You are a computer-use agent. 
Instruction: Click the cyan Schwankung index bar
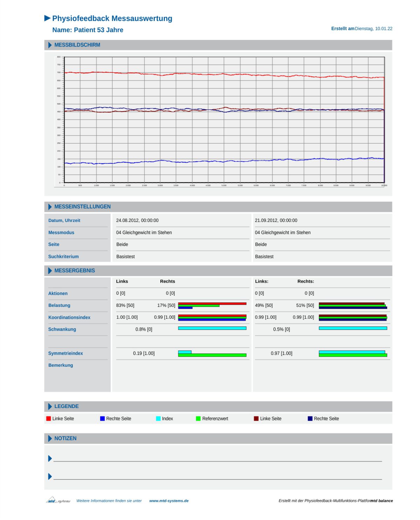pos(212,328)
